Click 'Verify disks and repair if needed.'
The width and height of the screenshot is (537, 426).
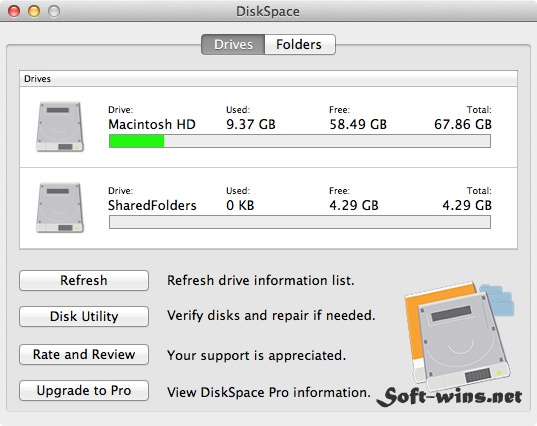pyautogui.click(x=271, y=315)
